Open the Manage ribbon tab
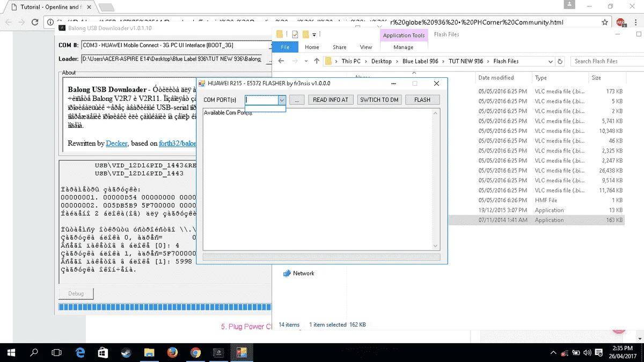The image size is (644, 362). (404, 47)
